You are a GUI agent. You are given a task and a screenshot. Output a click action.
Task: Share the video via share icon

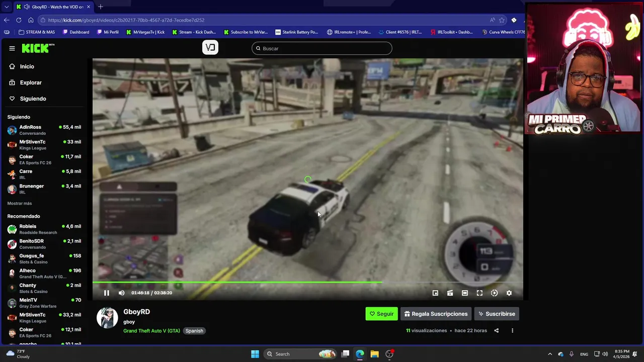pyautogui.click(x=497, y=331)
